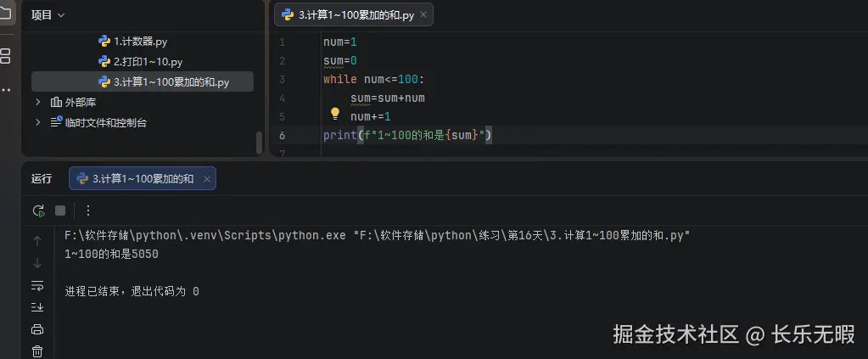Place cursor on 'num+=1' line
This screenshot has width=868, height=359.
click(371, 116)
